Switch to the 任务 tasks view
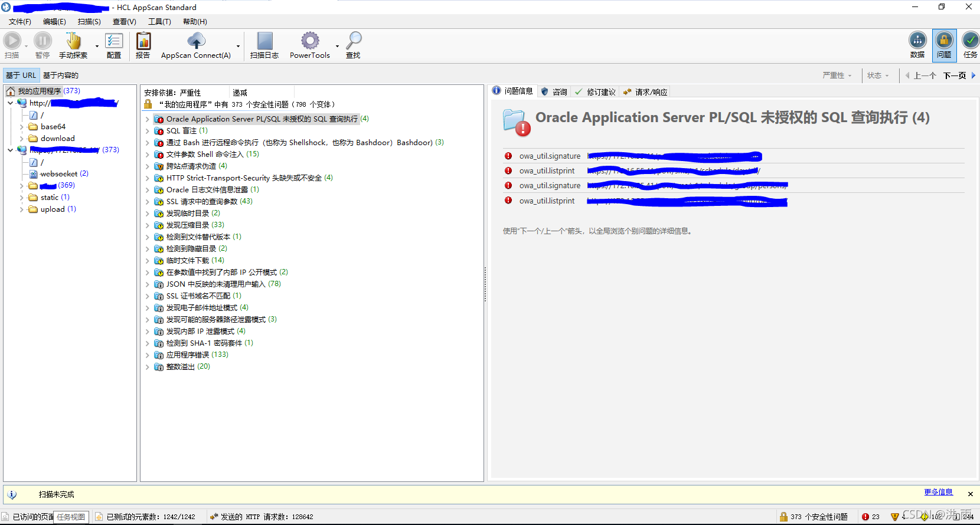980x525 pixels. tap(971, 40)
